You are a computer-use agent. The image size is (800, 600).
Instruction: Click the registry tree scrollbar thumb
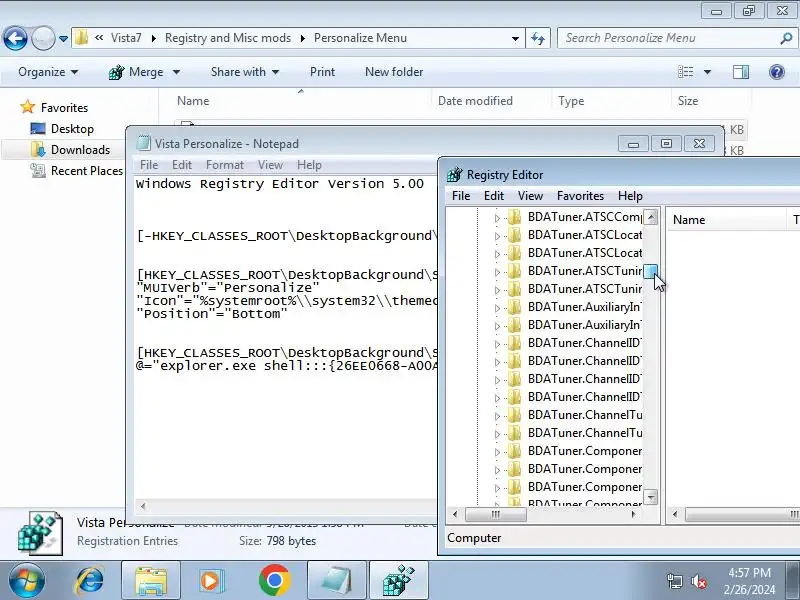651,271
